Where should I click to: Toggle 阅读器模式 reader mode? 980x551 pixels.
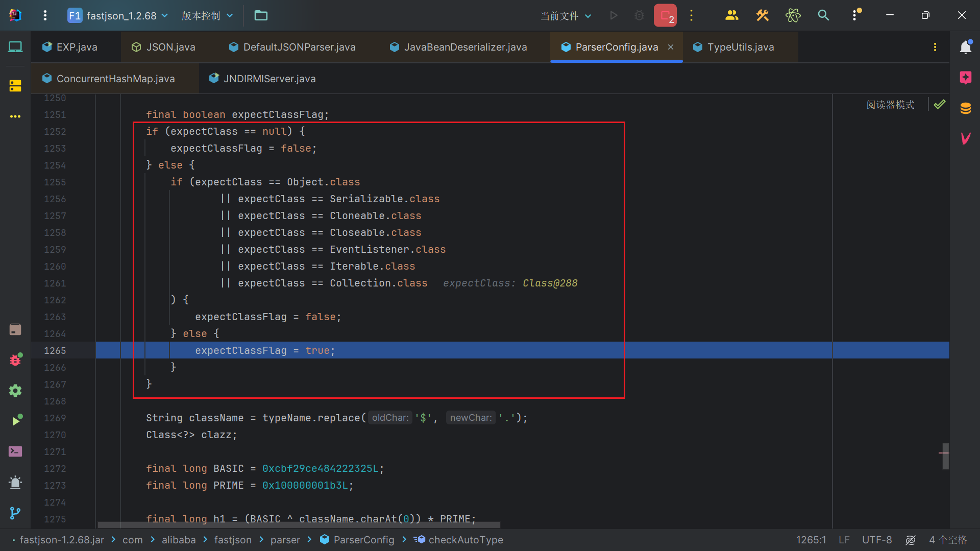[890, 105]
